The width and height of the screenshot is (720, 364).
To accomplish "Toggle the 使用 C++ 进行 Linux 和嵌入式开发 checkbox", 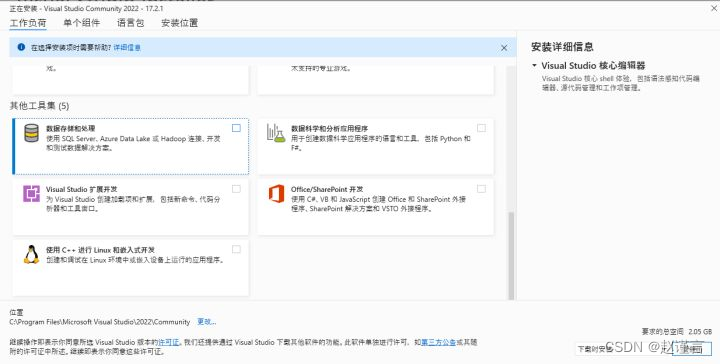I will coord(236,249).
